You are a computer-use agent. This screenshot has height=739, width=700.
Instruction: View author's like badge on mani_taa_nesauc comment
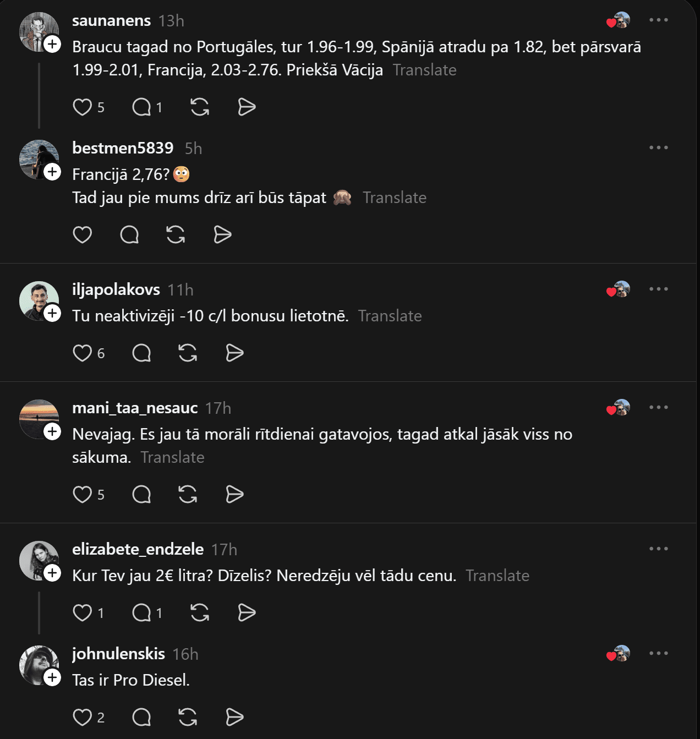pyautogui.click(x=618, y=408)
